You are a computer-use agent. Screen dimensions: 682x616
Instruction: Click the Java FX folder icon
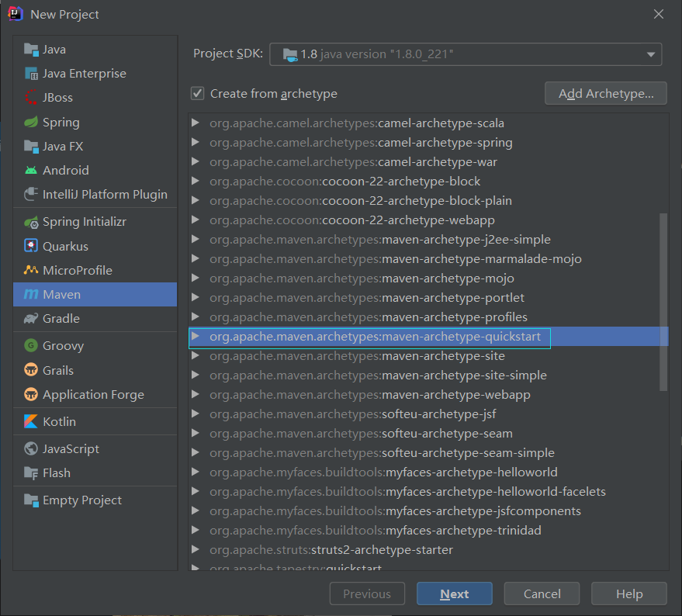pyautogui.click(x=31, y=147)
